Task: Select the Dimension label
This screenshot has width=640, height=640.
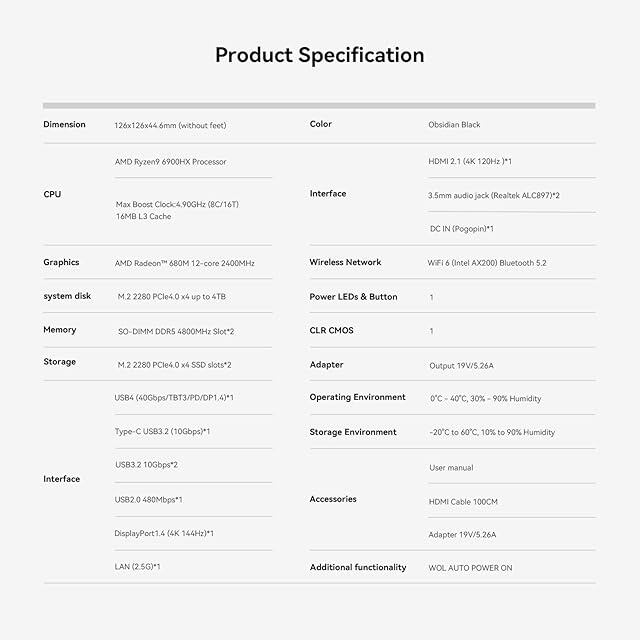Action: pos(64,124)
